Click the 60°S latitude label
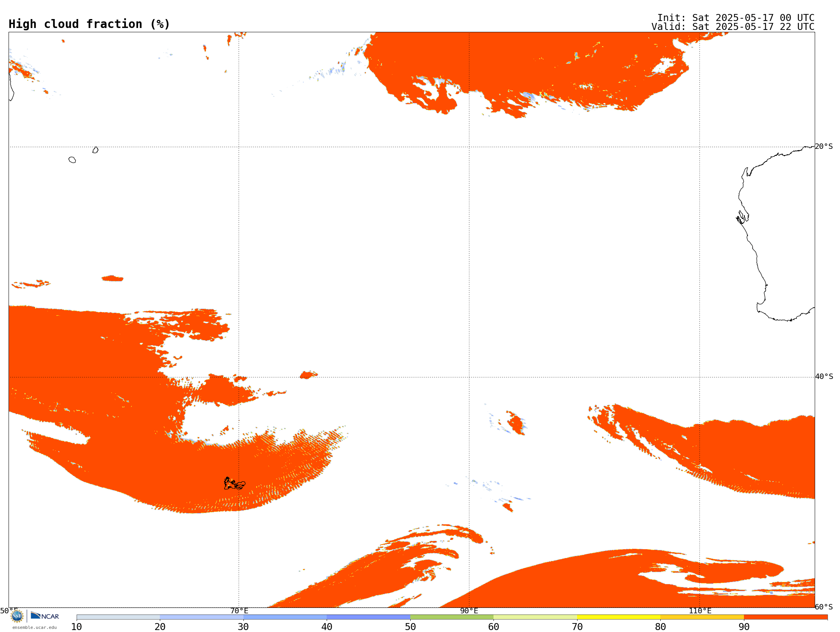The width and height of the screenshot is (840, 632). pyautogui.click(x=824, y=607)
